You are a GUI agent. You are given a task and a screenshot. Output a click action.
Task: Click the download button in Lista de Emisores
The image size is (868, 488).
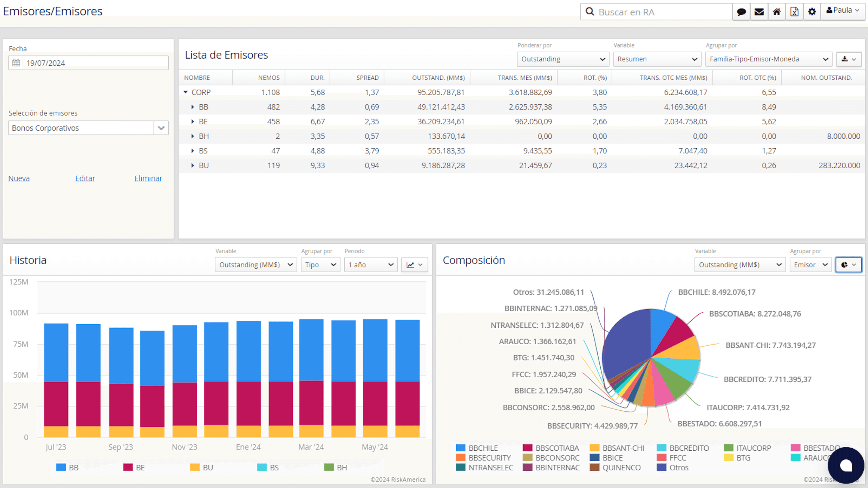pos(849,59)
